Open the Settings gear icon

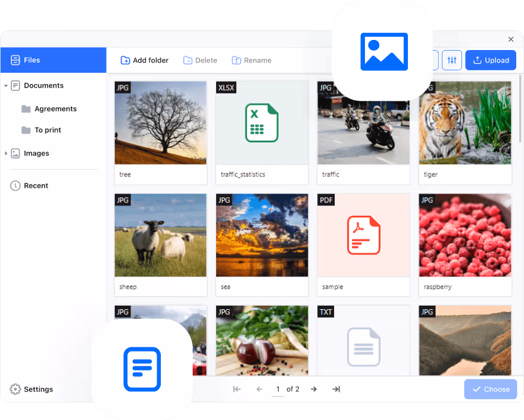[15, 389]
